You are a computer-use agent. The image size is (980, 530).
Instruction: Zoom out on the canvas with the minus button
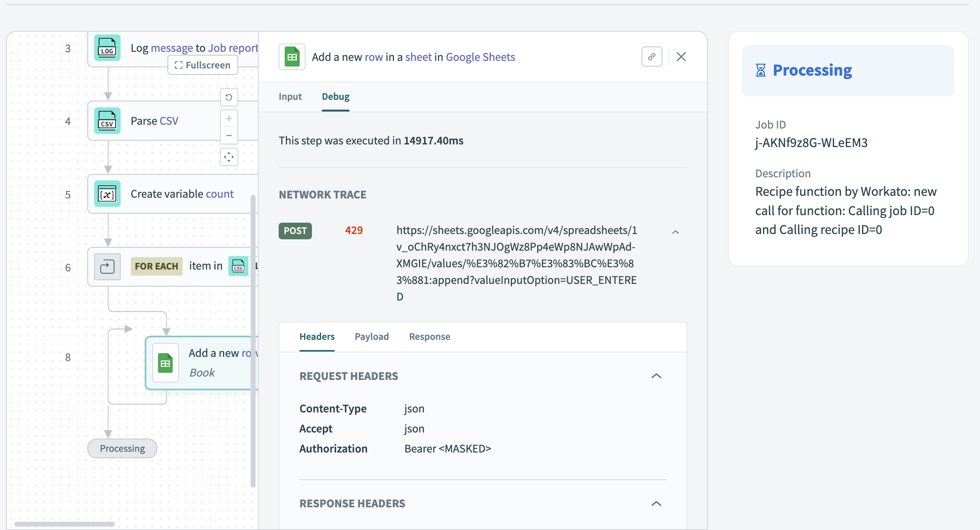[229, 135]
